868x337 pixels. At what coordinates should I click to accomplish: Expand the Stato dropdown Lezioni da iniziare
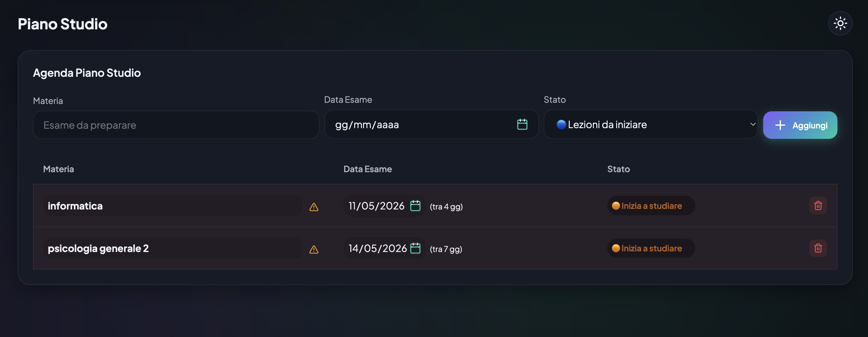pos(650,124)
